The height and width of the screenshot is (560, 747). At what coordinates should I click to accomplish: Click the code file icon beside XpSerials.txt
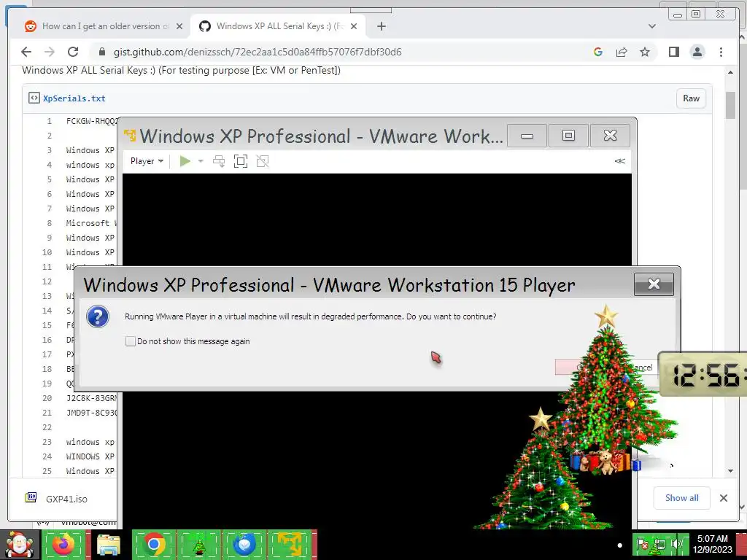34,98
